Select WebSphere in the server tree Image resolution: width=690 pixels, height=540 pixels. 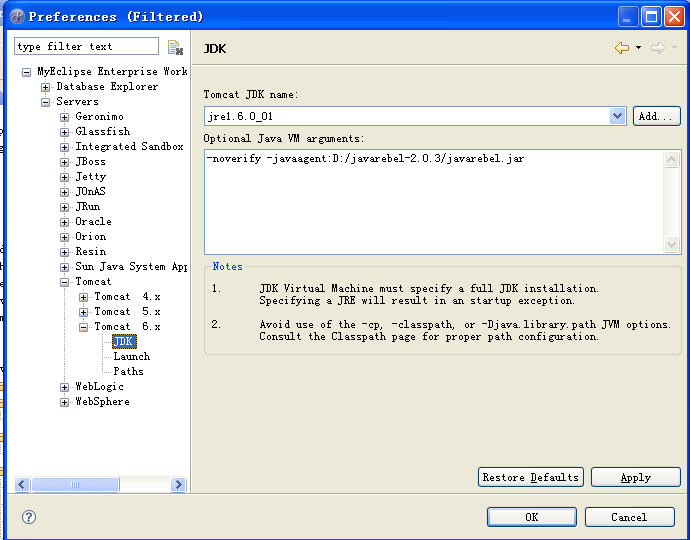pos(102,401)
